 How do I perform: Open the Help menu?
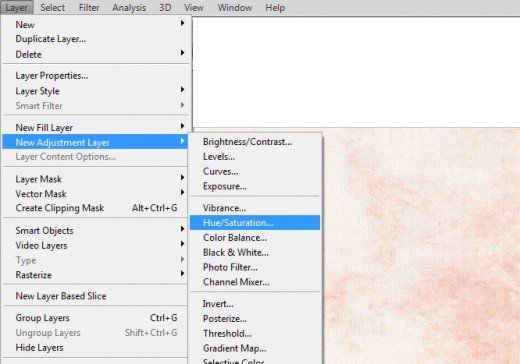point(275,7)
